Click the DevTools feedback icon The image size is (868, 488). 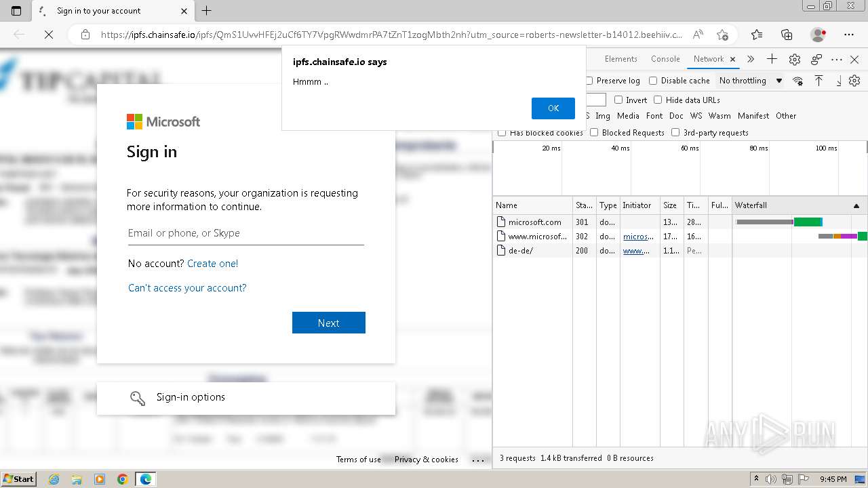816,59
